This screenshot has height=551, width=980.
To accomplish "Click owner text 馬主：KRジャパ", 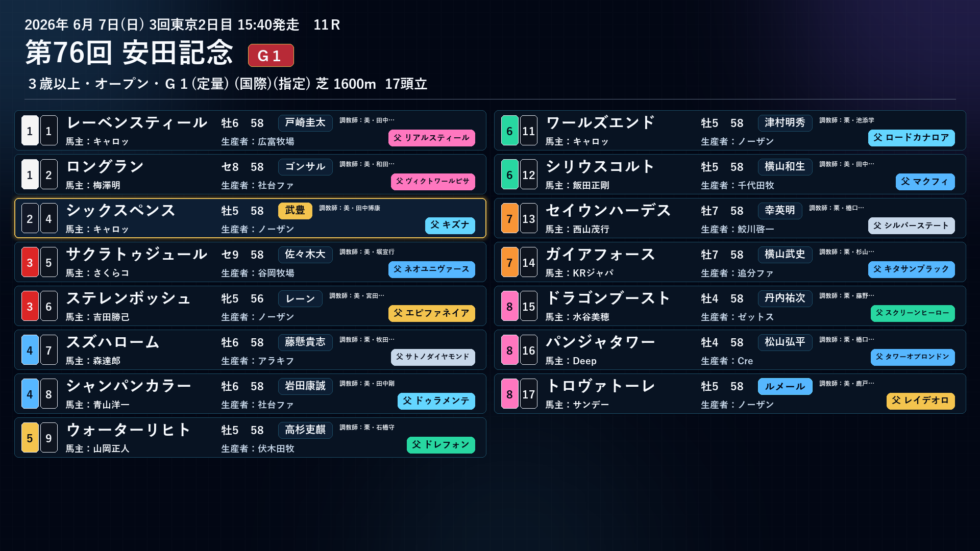I will (579, 273).
